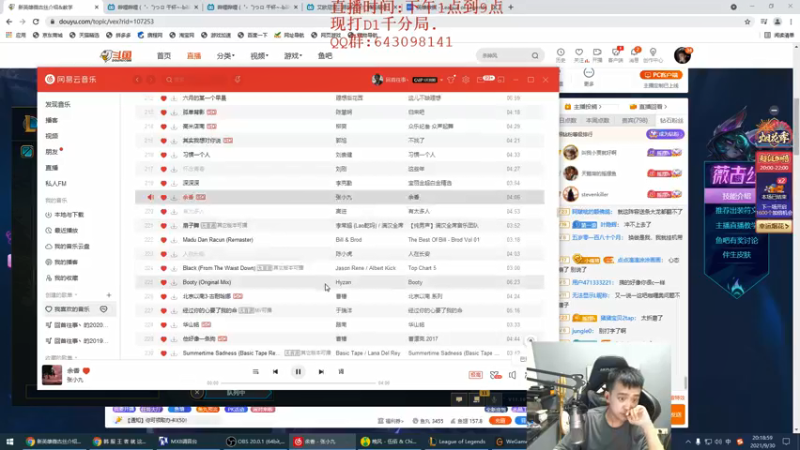800x450 pixels.
Task: Open OBS in the Windows taskbar
Action: (x=255, y=441)
